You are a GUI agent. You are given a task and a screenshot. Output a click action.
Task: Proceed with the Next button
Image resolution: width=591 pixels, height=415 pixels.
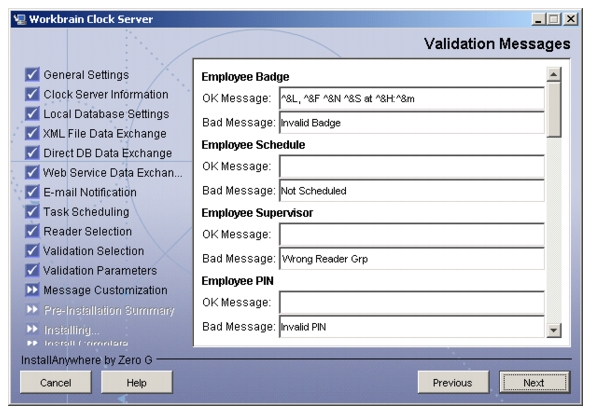point(534,383)
